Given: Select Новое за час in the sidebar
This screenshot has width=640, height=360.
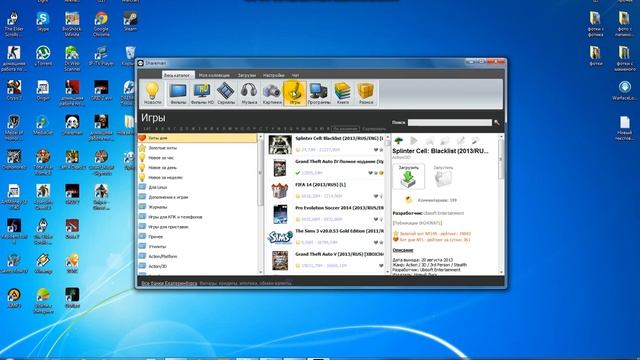Looking at the screenshot, I should point(198,158).
